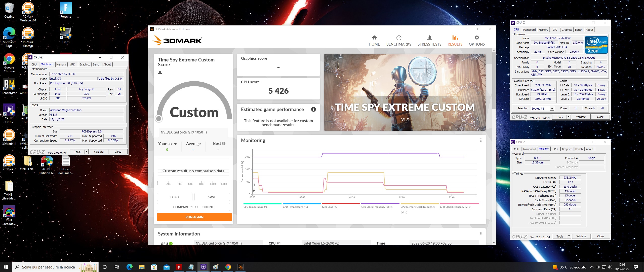
Task: Open the Nuovo documento text file
Action: [x=66, y=165]
